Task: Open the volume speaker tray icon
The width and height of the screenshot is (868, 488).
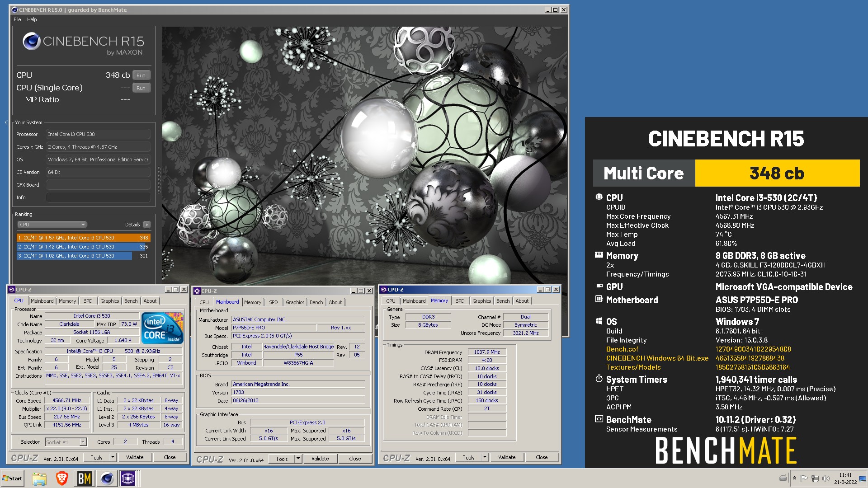Action: (x=826, y=478)
